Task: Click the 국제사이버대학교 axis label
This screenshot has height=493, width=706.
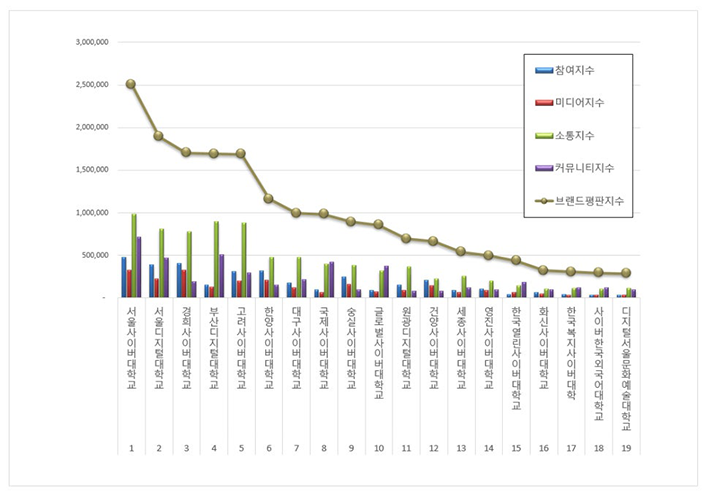Action: [324, 348]
